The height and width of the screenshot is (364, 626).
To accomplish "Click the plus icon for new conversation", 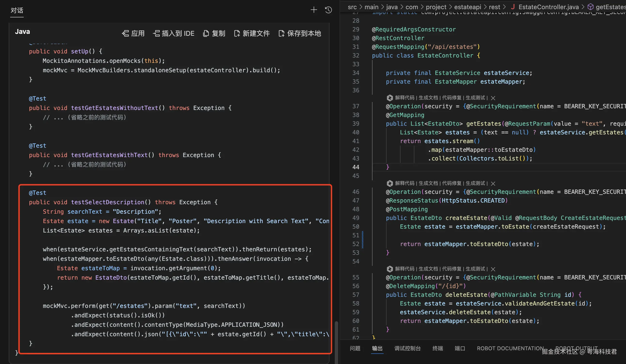I will point(314,10).
